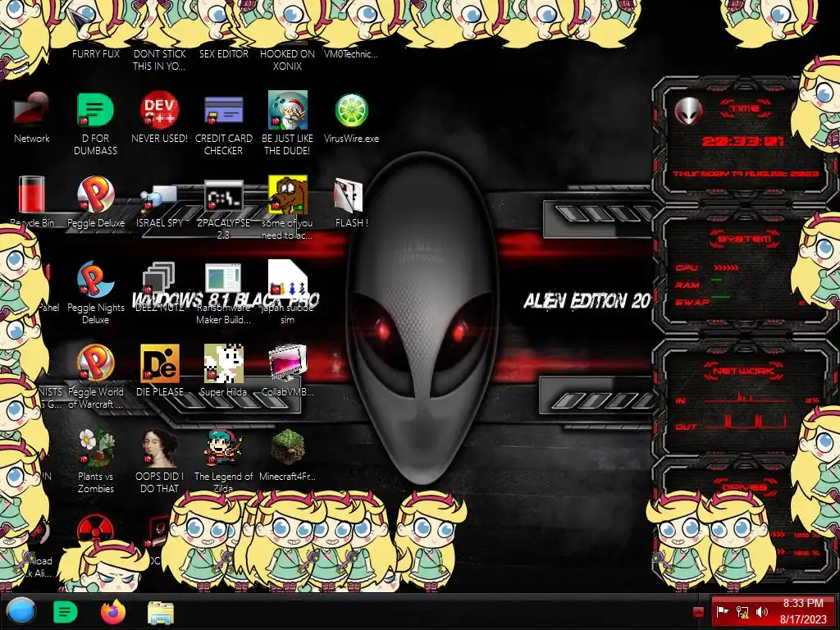Viewport: 840px width, 630px height.
Task: Select the VirusWire.exe lime icon
Action: [351, 110]
